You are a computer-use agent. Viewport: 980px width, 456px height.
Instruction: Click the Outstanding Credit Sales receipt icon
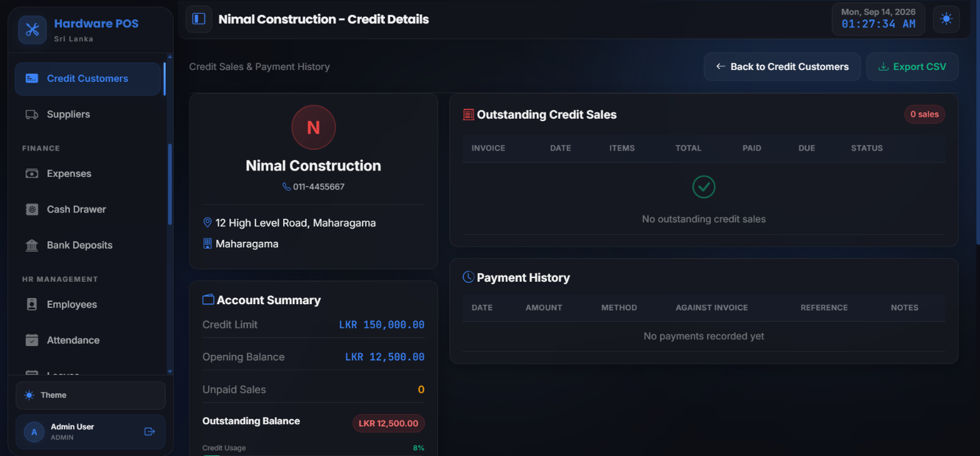coord(468,114)
